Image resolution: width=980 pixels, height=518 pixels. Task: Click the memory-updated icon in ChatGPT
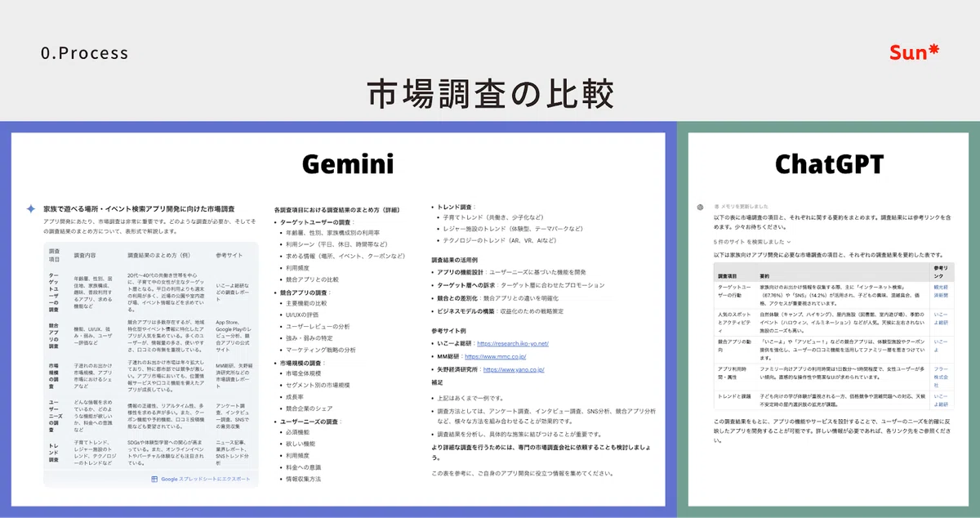tap(717, 207)
